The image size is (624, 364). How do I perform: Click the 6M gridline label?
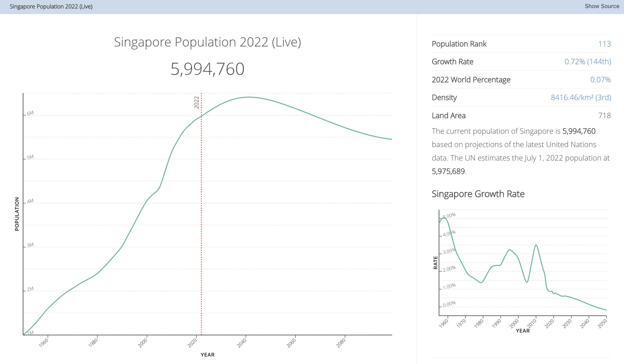[30, 113]
